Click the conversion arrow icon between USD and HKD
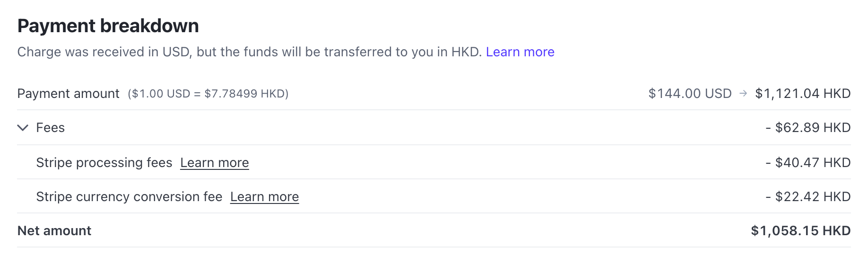The image size is (868, 265). pos(743,94)
